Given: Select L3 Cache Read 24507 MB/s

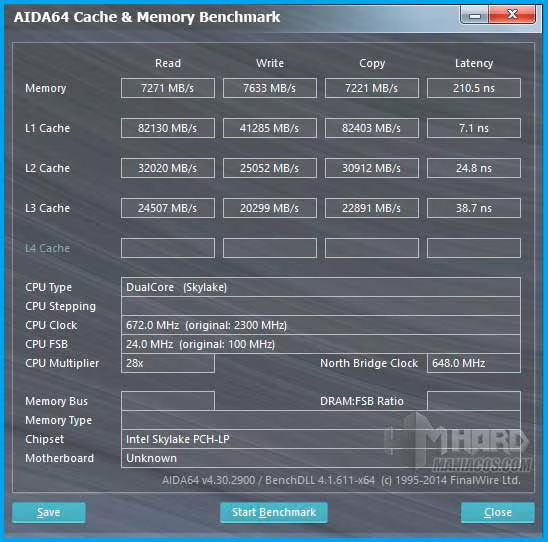Looking at the screenshot, I should [168, 208].
